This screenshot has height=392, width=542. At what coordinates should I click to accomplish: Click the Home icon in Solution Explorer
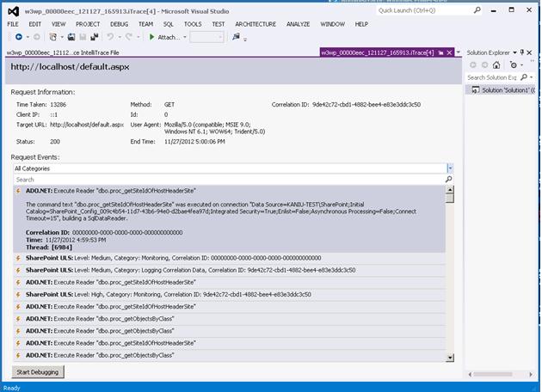click(x=496, y=65)
